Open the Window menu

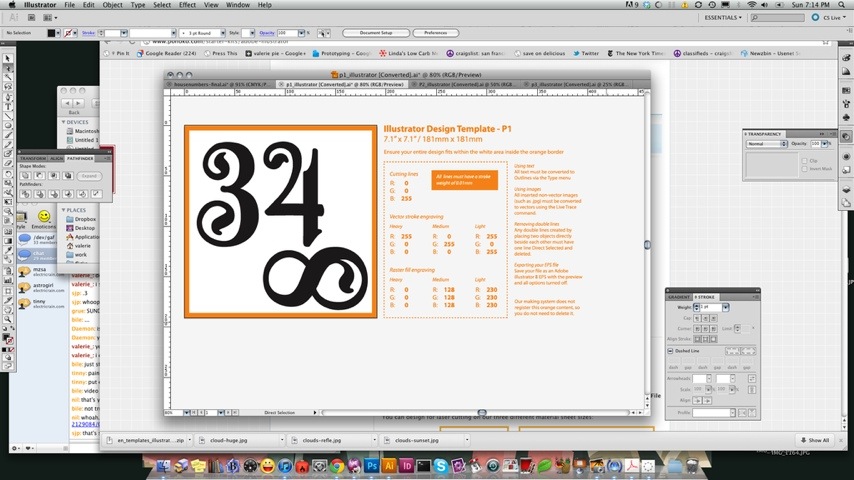pyautogui.click(x=237, y=5)
